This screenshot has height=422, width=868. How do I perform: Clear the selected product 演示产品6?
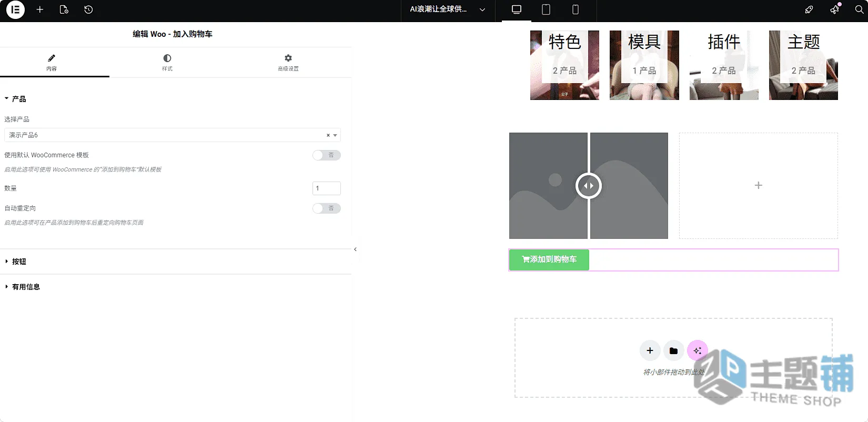pyautogui.click(x=328, y=135)
